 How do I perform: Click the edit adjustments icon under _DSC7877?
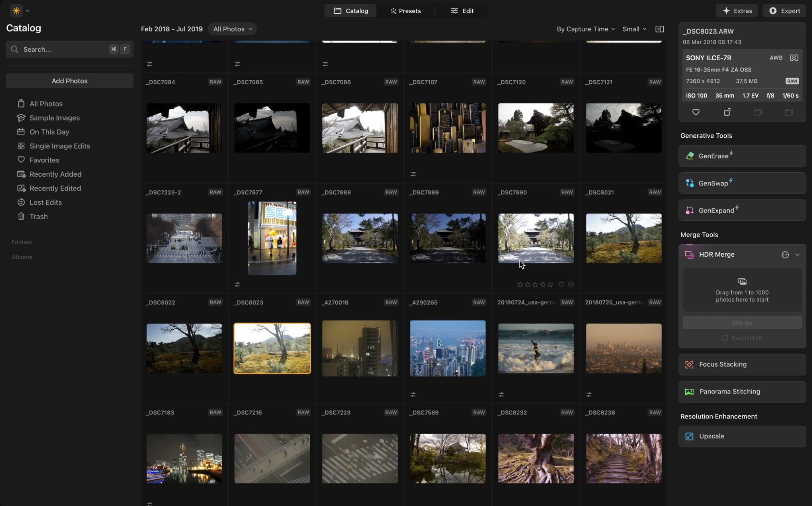click(237, 284)
